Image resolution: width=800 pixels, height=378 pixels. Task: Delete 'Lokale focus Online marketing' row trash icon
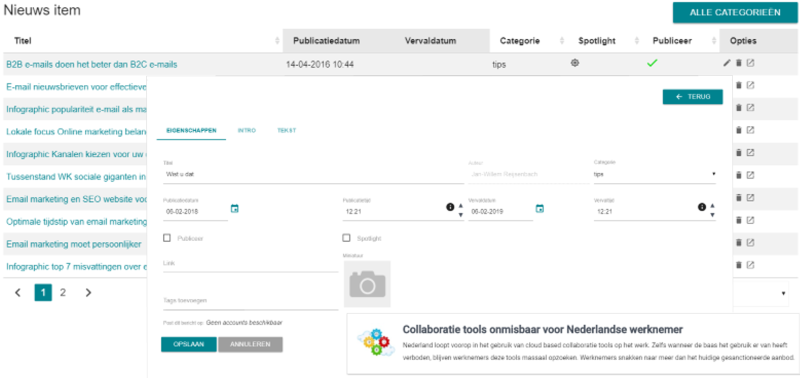tap(738, 130)
